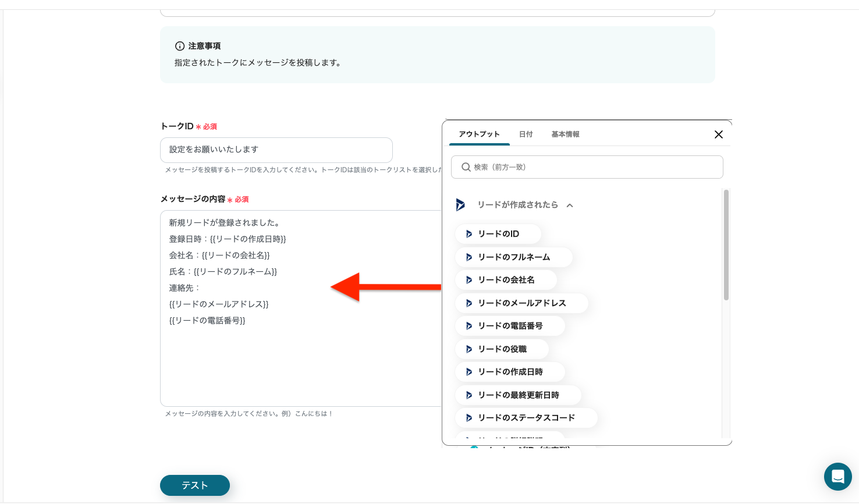Click the output list scrollbar thumb
The image size is (859, 504).
(726, 245)
